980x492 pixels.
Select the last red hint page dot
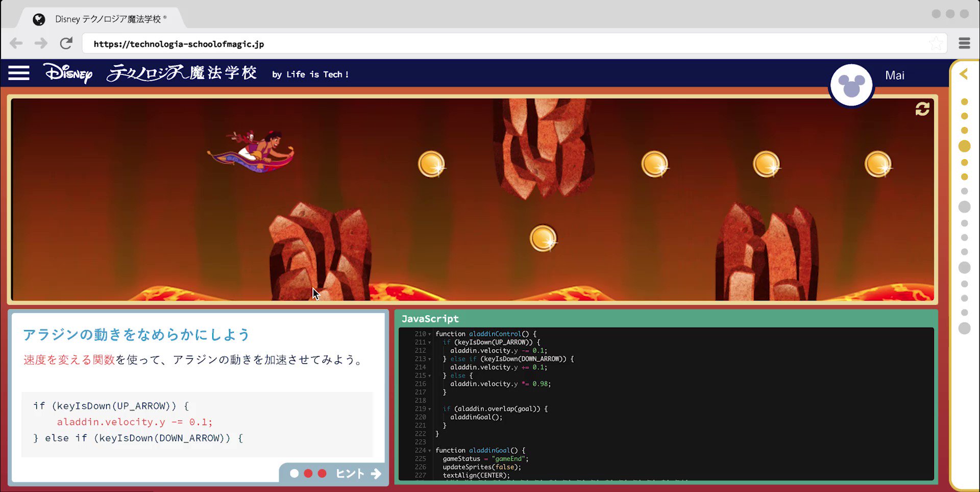click(x=322, y=474)
